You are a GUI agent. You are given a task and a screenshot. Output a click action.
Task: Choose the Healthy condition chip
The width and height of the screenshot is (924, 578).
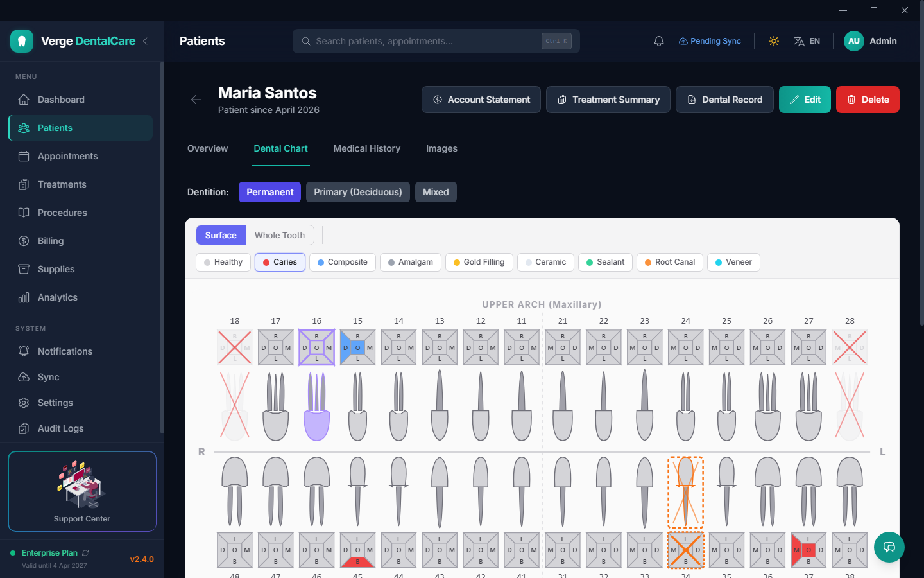pyautogui.click(x=223, y=262)
